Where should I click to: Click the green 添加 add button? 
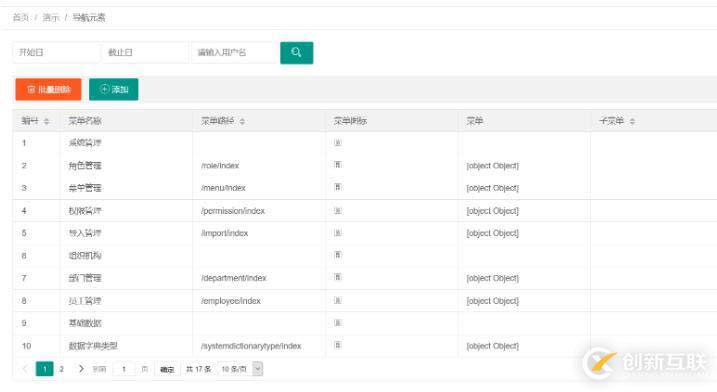pos(113,89)
